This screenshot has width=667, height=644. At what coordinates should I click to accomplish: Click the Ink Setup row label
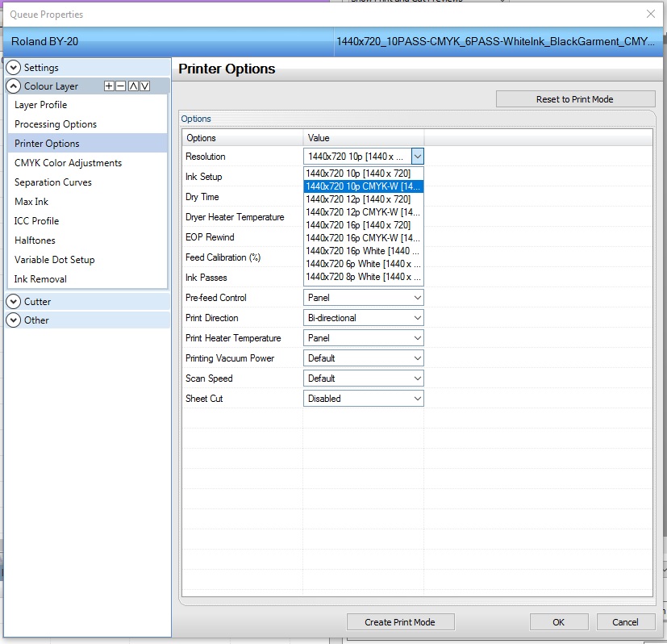204,177
